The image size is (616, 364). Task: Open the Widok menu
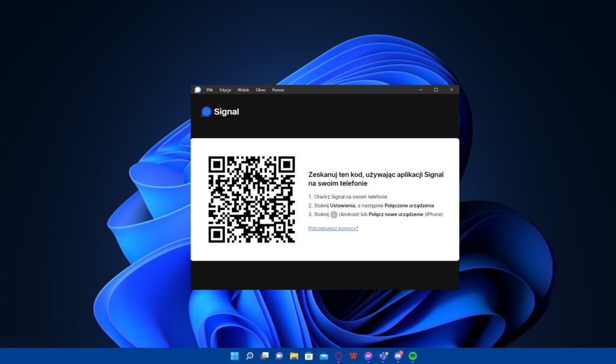[x=243, y=90]
